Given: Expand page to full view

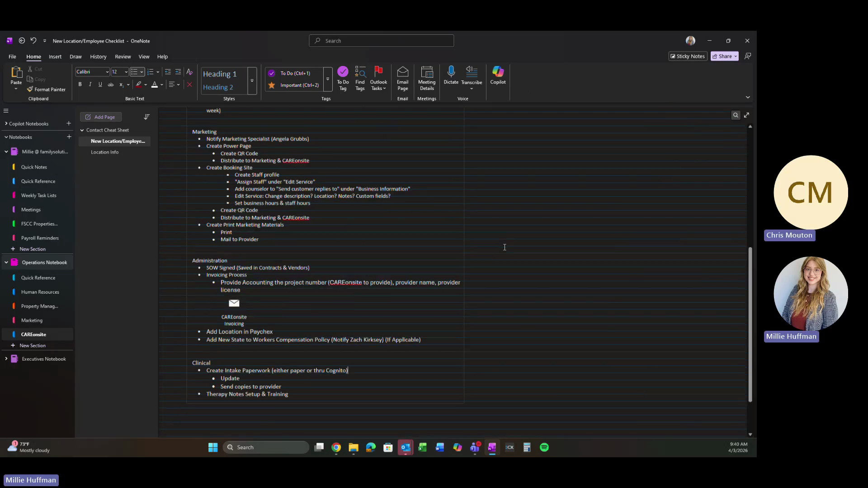Looking at the screenshot, I should tap(747, 115).
